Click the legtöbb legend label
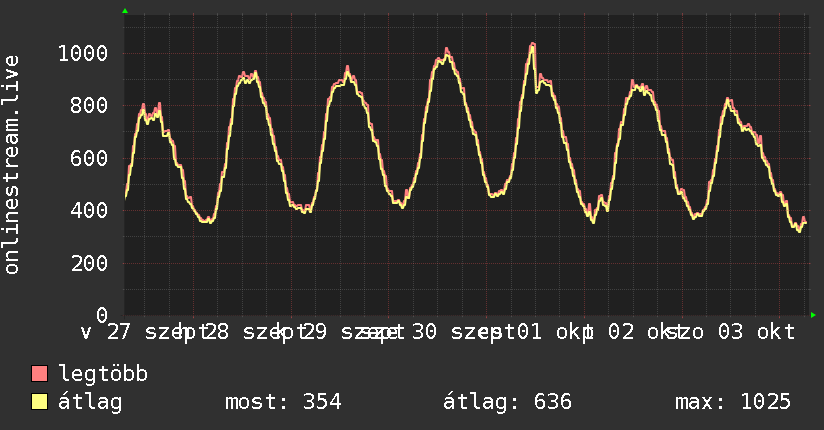 (103, 373)
